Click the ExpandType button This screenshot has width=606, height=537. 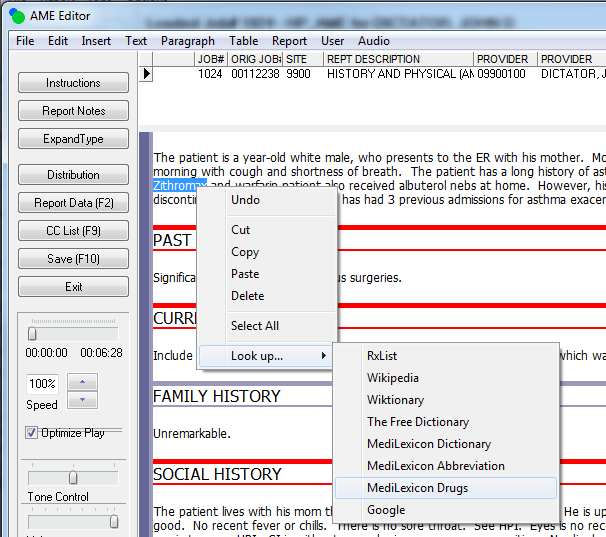click(73, 139)
